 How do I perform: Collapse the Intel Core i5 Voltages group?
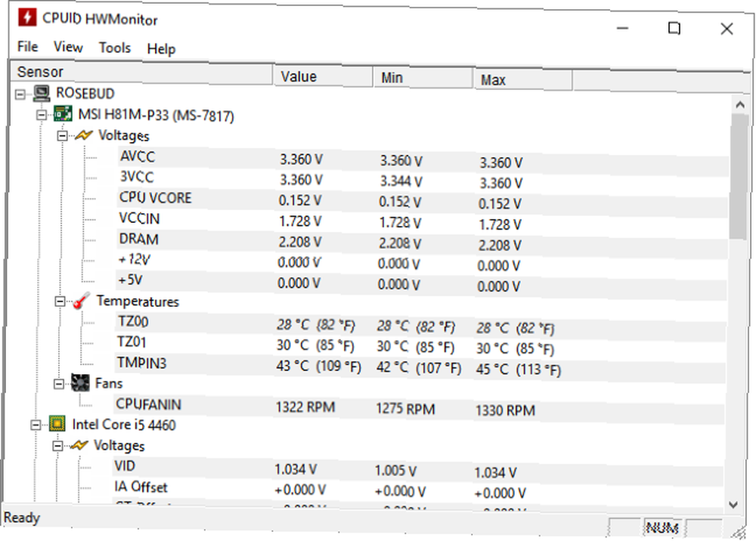[x=57, y=446]
